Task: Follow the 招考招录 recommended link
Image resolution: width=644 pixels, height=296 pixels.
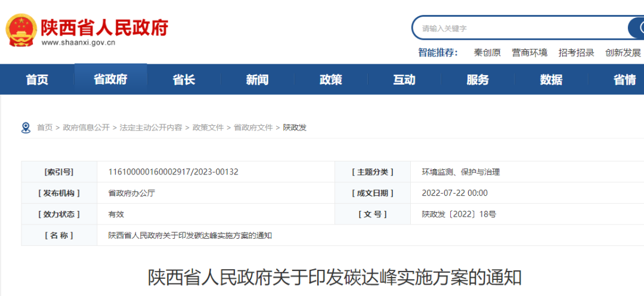Action: 576,52
